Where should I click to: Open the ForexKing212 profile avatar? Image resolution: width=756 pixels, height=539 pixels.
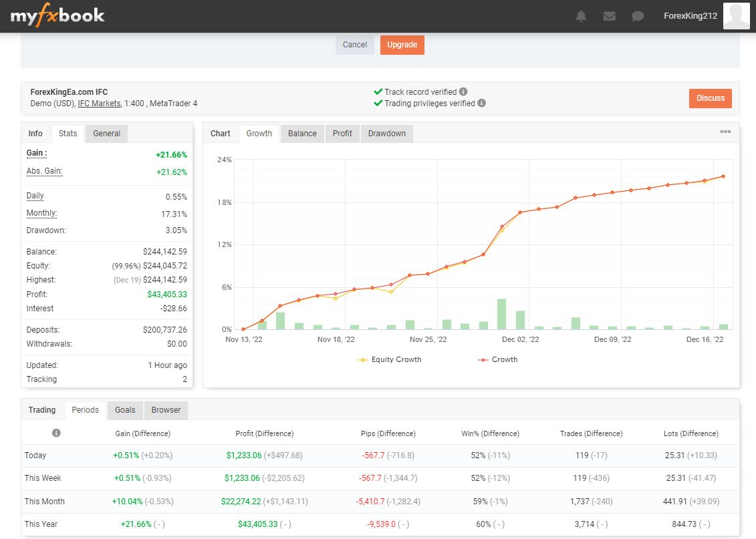click(x=736, y=15)
